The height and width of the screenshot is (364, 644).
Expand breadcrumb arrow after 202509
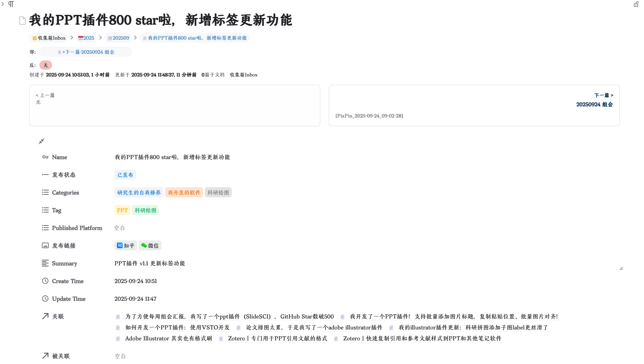pos(135,38)
